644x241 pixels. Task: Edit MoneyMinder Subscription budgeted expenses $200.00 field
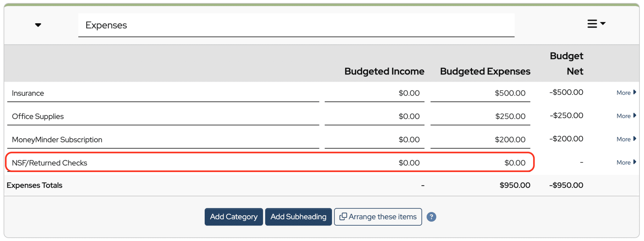(x=480, y=140)
